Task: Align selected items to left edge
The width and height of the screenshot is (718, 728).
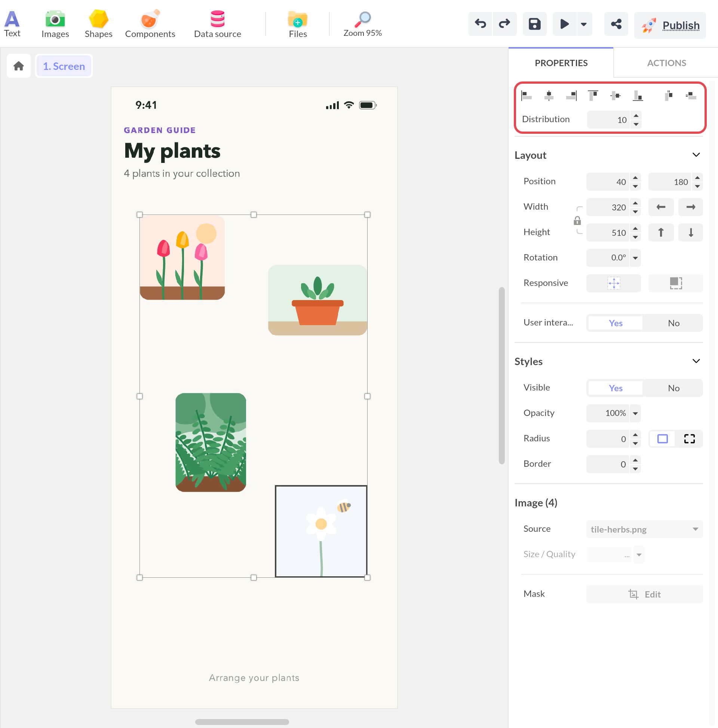Action: click(x=526, y=96)
